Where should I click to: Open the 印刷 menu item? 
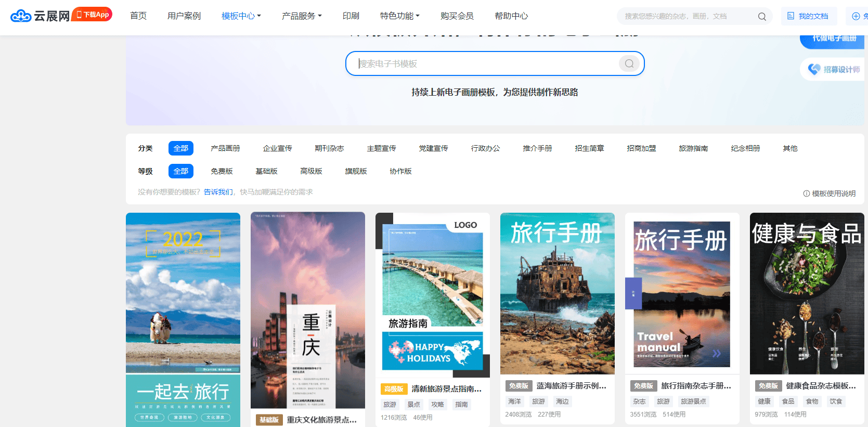pyautogui.click(x=351, y=16)
